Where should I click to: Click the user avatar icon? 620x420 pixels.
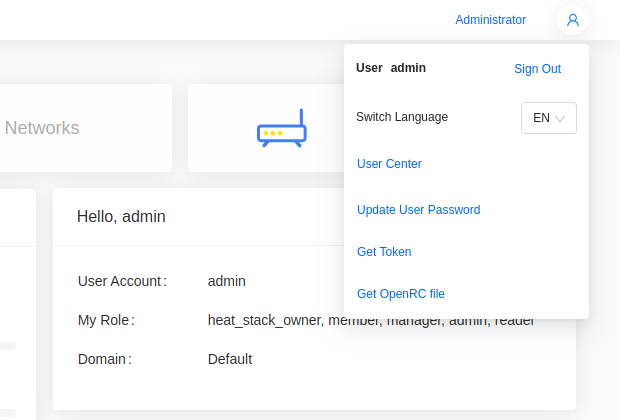coord(573,20)
